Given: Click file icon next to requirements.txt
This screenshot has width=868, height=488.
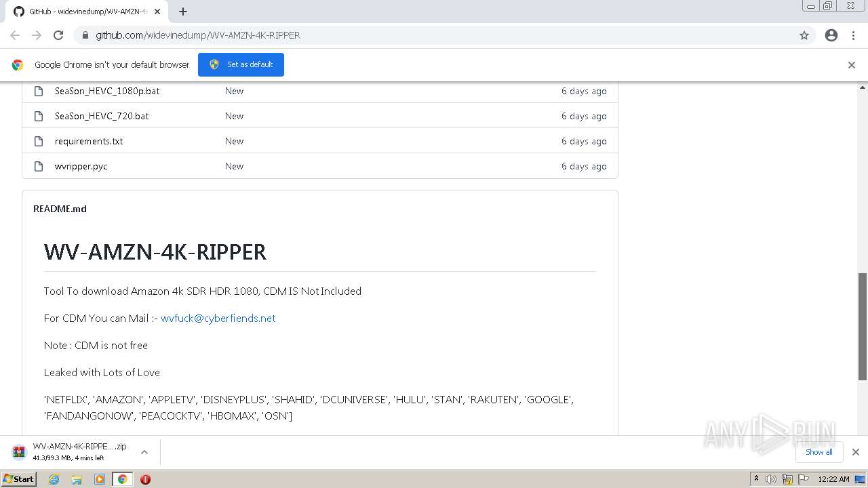Looking at the screenshot, I should (39, 141).
